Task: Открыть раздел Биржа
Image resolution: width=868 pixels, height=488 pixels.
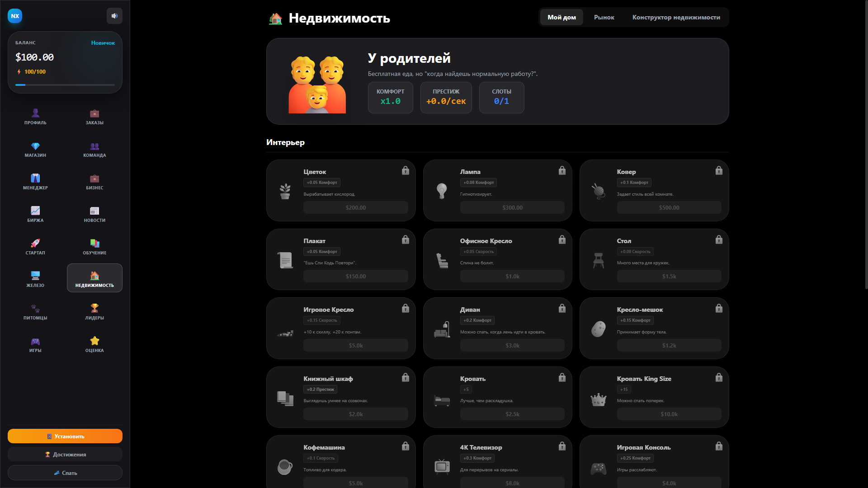Action: coord(35,213)
